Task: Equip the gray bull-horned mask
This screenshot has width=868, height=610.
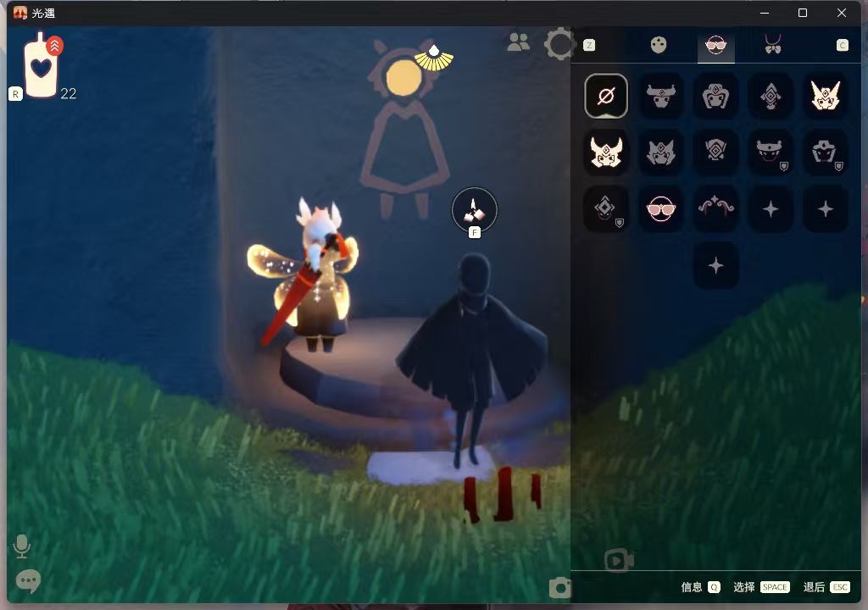Action: click(x=661, y=96)
